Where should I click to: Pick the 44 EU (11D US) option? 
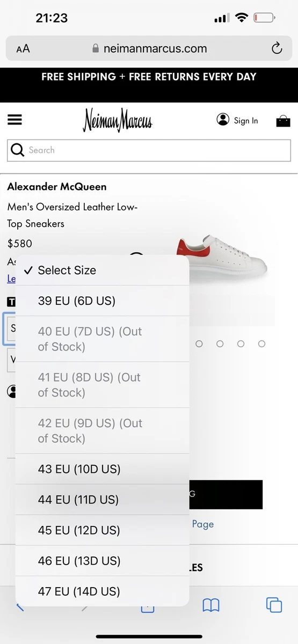[103, 500]
